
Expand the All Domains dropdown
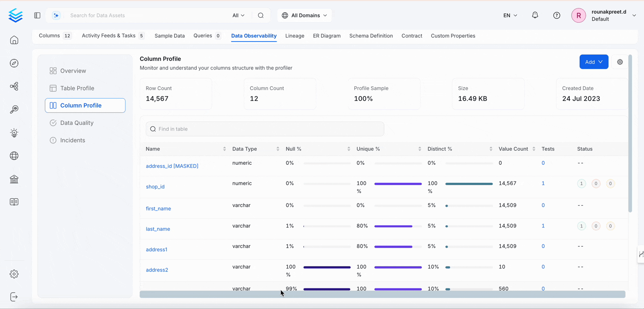click(x=304, y=15)
